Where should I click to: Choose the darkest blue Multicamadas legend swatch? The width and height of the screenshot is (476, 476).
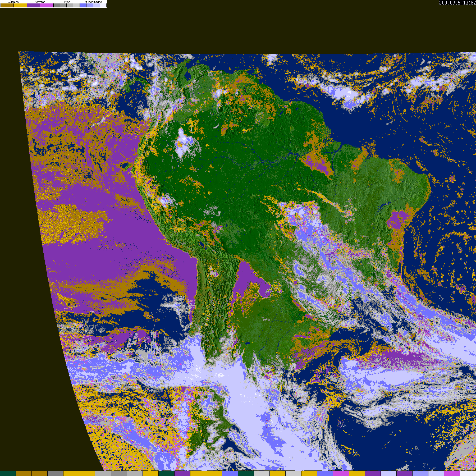[83, 6]
